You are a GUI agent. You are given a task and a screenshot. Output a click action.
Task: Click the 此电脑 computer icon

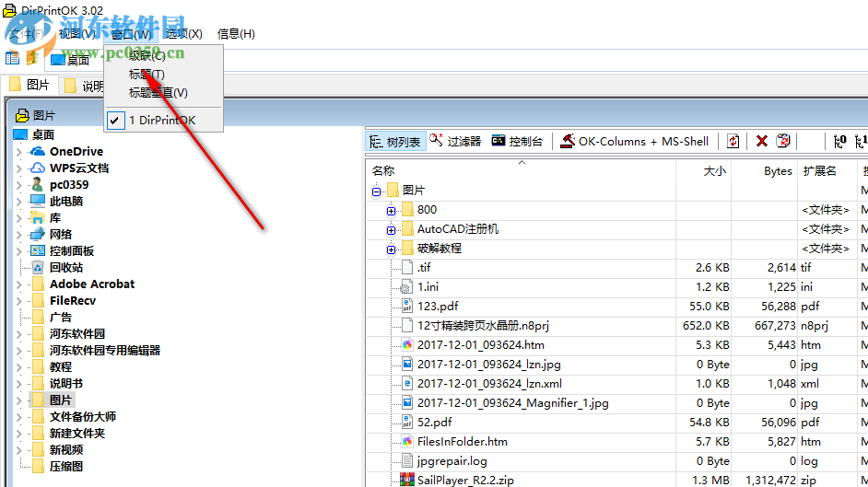38,201
